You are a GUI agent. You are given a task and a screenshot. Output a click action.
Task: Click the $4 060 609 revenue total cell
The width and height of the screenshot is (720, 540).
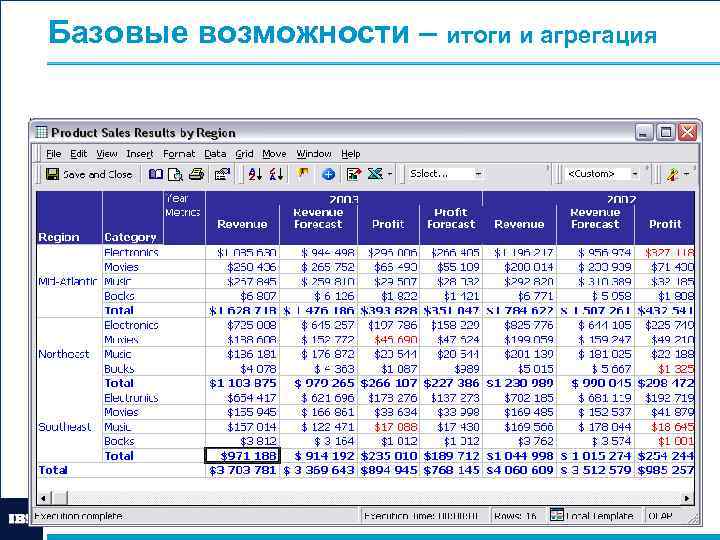(519, 470)
